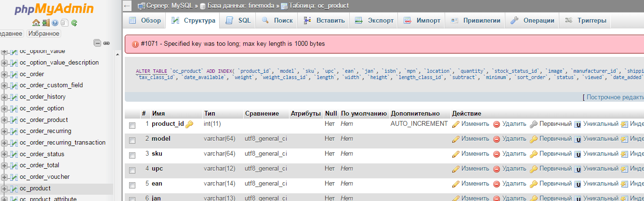Image resolution: width=644 pixels, height=201 pixels.
Task: Select oc_order_voucher in the table tree
Action: [x=44, y=177]
